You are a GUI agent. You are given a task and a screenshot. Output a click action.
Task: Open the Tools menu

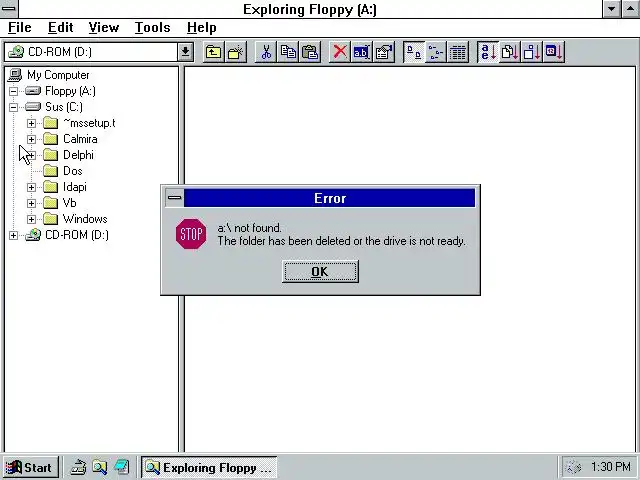(x=153, y=27)
